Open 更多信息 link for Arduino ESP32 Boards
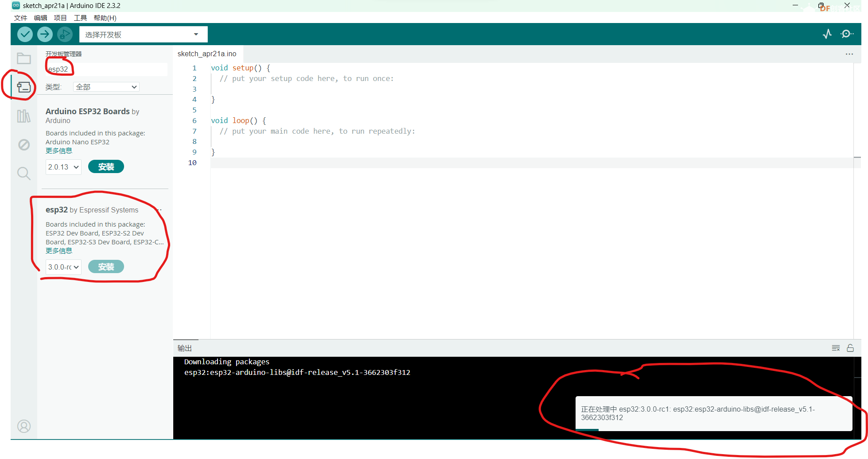 pyautogui.click(x=59, y=151)
